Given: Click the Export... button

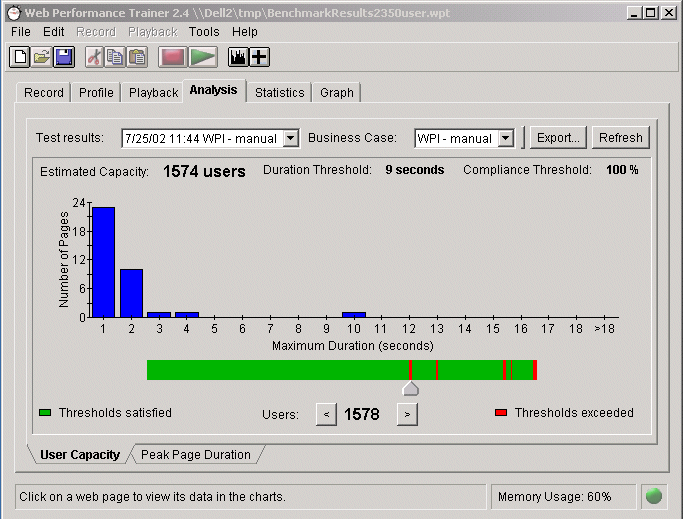Looking at the screenshot, I should point(556,138).
